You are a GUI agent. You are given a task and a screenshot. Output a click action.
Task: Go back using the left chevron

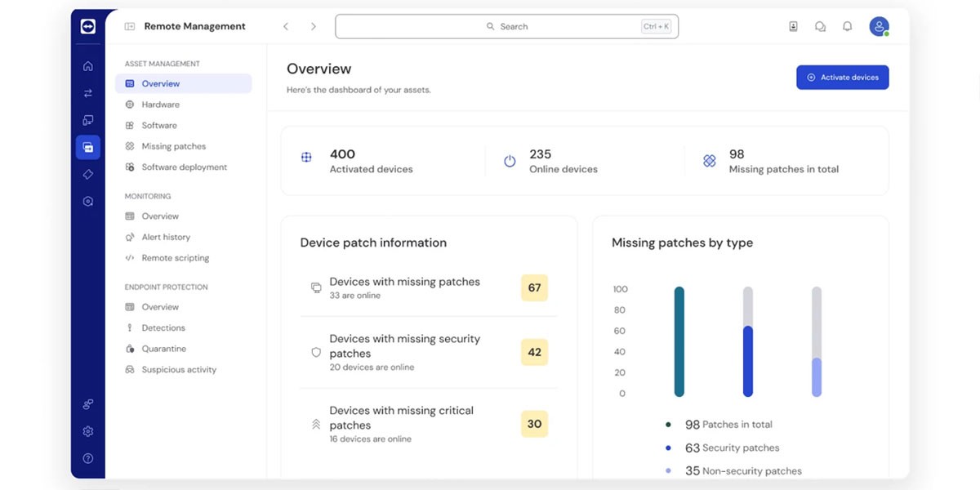click(286, 26)
